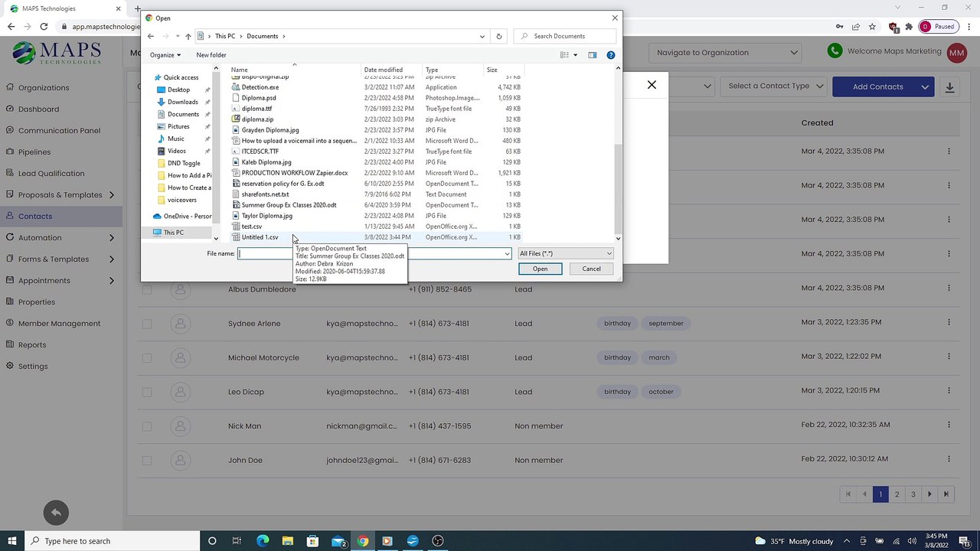Select the file test.csv
The height and width of the screenshot is (551, 980).
251,227
